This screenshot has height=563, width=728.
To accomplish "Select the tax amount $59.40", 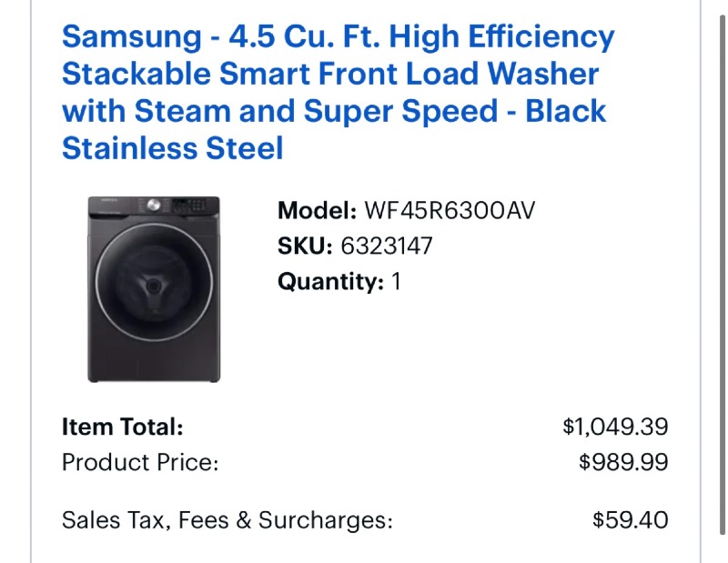I will point(630,520).
